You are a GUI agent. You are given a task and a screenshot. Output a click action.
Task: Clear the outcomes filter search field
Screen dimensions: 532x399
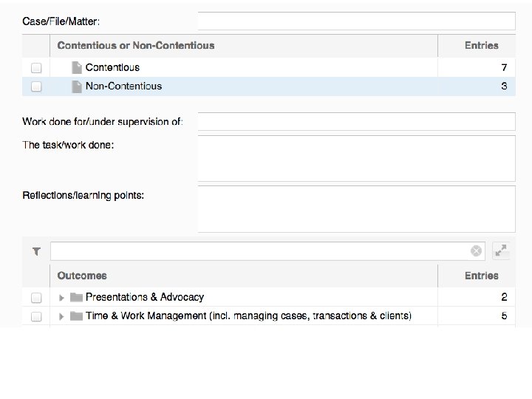click(477, 251)
